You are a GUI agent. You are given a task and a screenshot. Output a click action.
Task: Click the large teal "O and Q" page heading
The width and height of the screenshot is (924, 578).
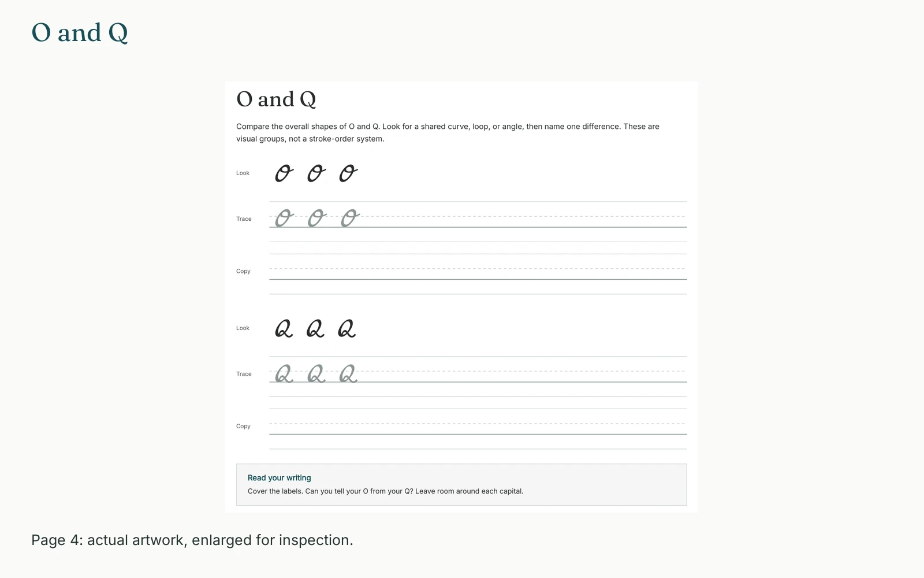[x=80, y=33]
